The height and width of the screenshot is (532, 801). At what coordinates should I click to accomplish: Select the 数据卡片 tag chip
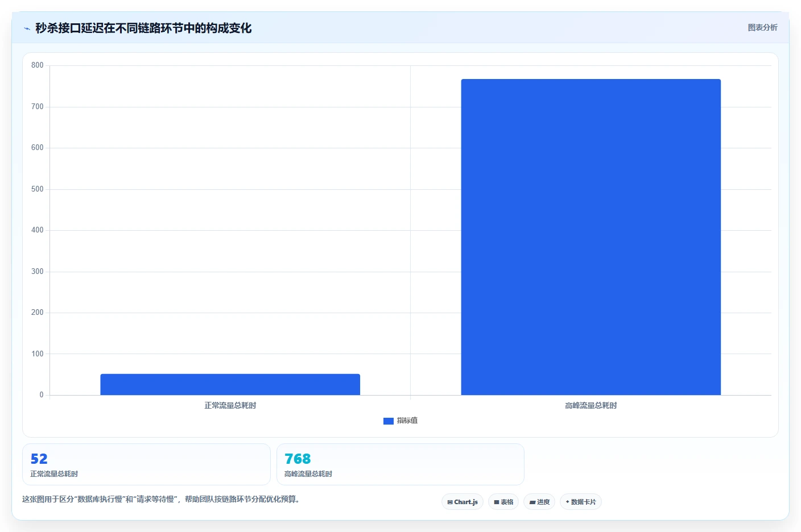tap(581, 502)
